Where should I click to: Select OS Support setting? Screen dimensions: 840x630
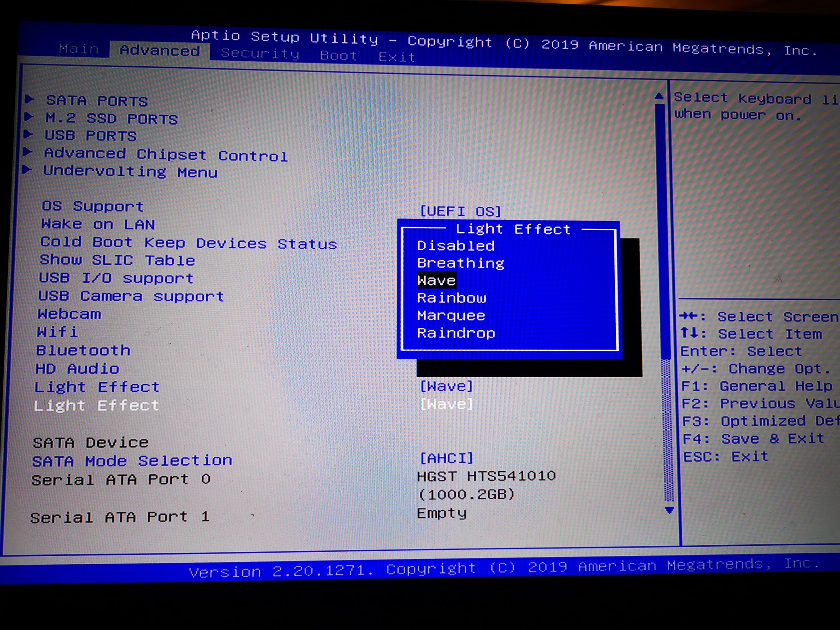point(93,206)
